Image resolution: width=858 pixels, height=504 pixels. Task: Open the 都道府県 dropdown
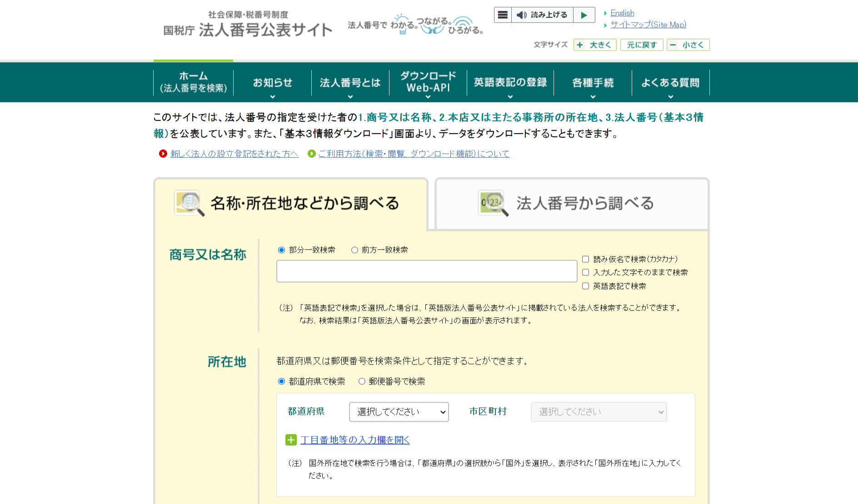[x=399, y=412]
